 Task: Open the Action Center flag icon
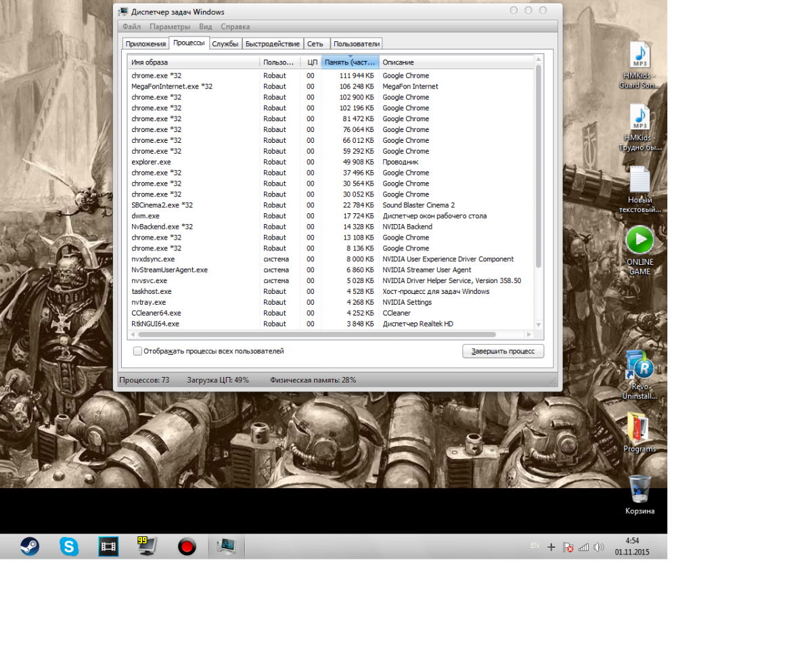coord(568,547)
